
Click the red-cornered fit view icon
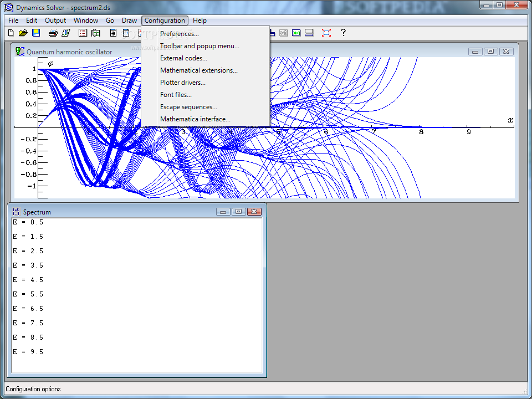click(x=326, y=33)
